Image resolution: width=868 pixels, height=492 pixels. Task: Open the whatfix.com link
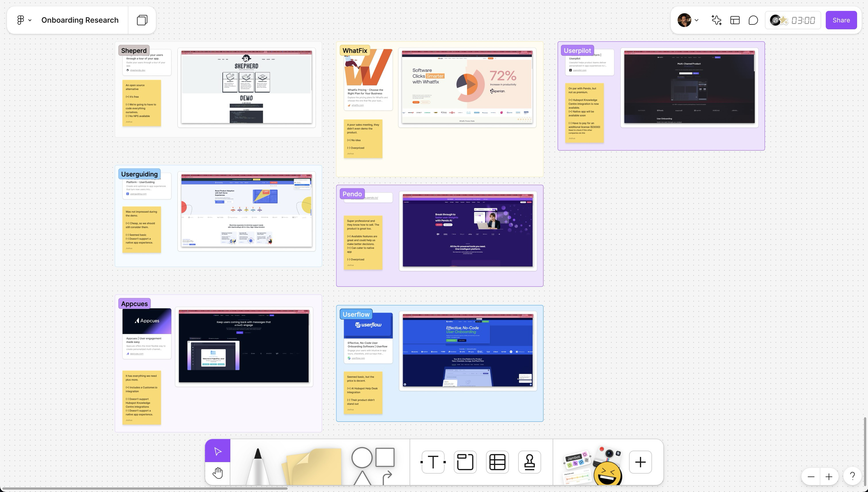click(357, 105)
